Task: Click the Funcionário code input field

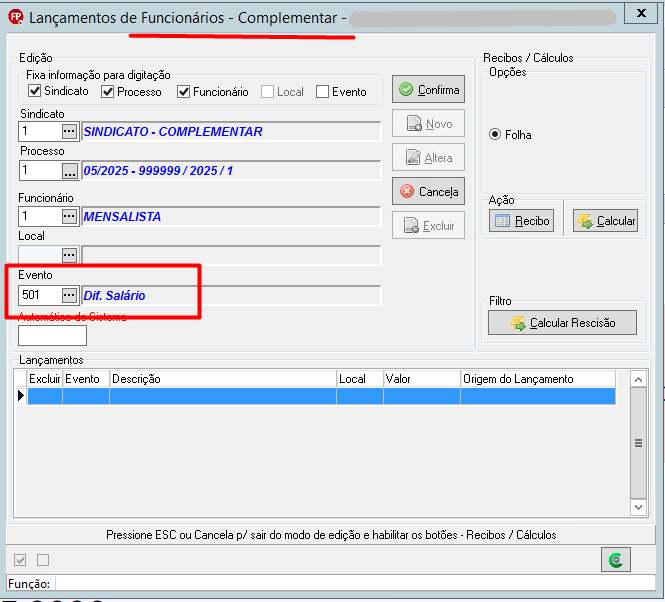Action: [40, 216]
